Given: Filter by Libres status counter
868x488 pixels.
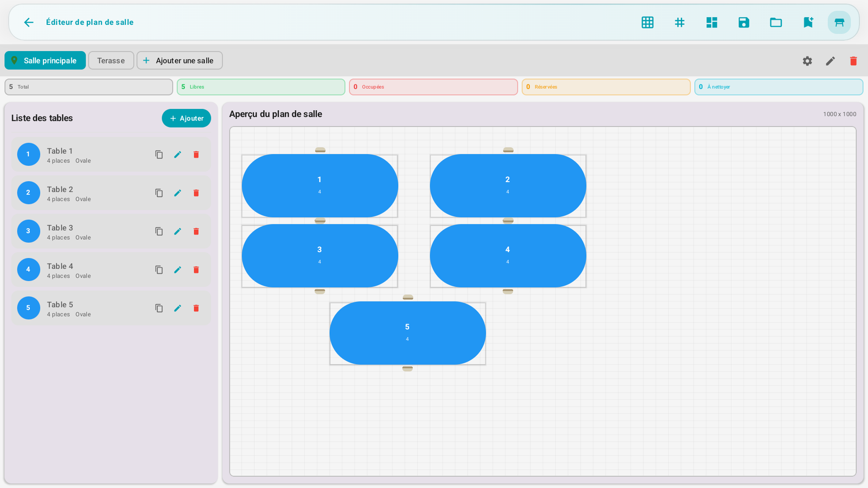Looking at the screenshot, I should pos(261,87).
